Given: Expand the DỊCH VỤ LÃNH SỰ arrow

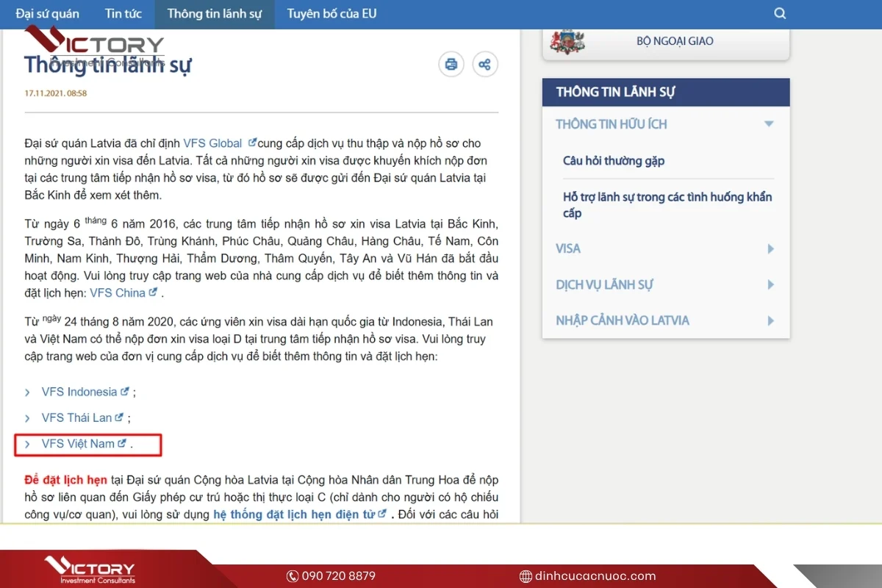Looking at the screenshot, I should click(x=771, y=284).
